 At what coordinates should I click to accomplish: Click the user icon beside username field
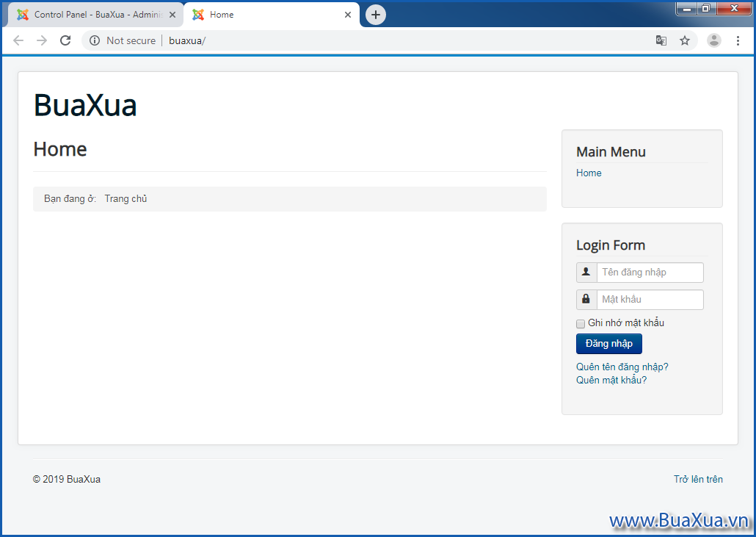point(586,272)
